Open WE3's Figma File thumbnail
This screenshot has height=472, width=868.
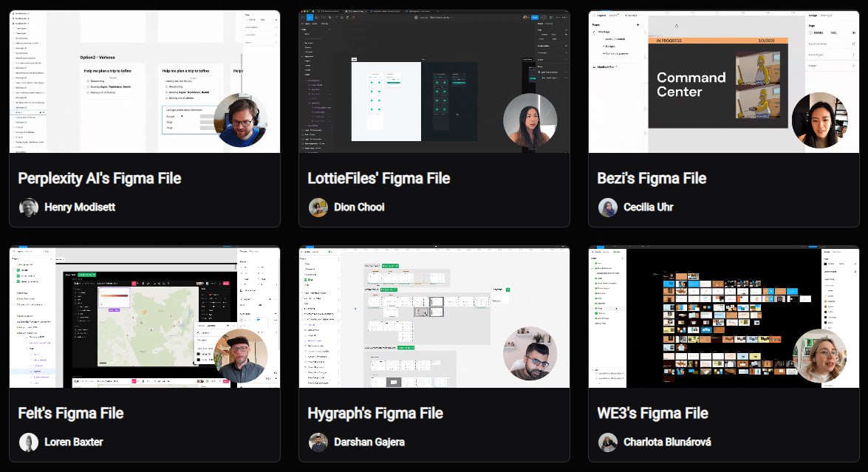click(723, 317)
